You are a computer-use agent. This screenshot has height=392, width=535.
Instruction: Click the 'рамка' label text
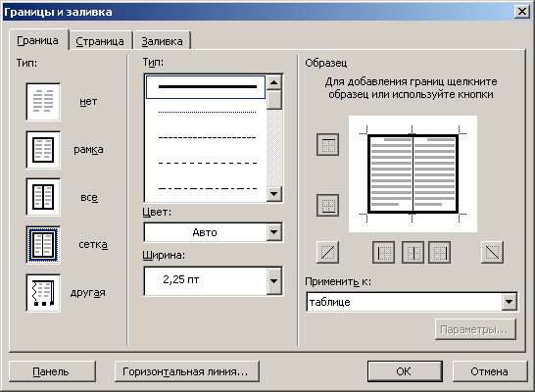pyautogui.click(x=88, y=150)
